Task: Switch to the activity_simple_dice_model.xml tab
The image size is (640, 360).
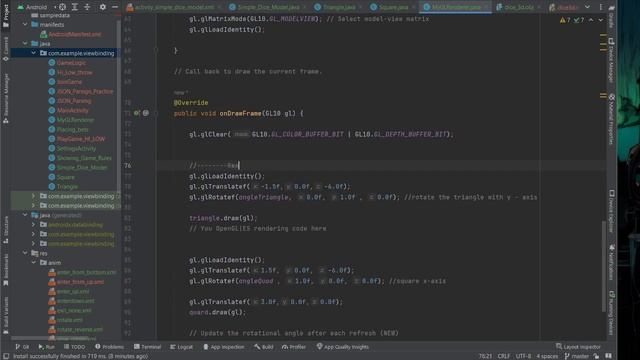Action: click(x=174, y=7)
